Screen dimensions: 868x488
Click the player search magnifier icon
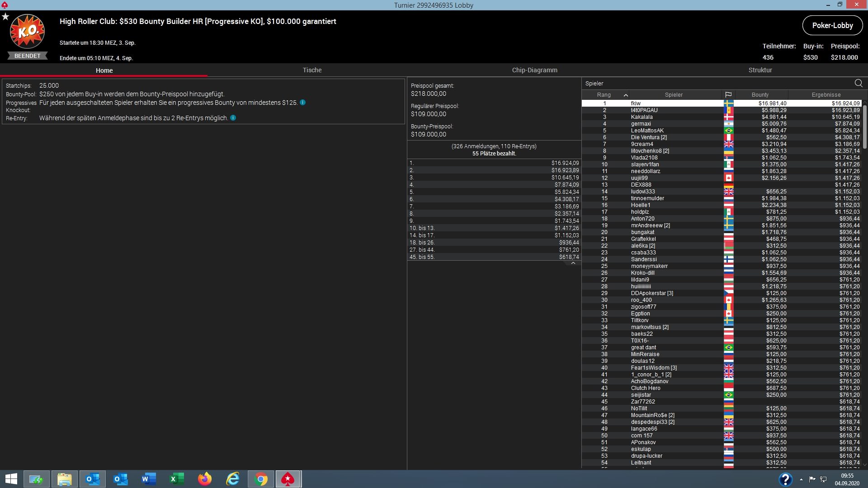pyautogui.click(x=859, y=83)
